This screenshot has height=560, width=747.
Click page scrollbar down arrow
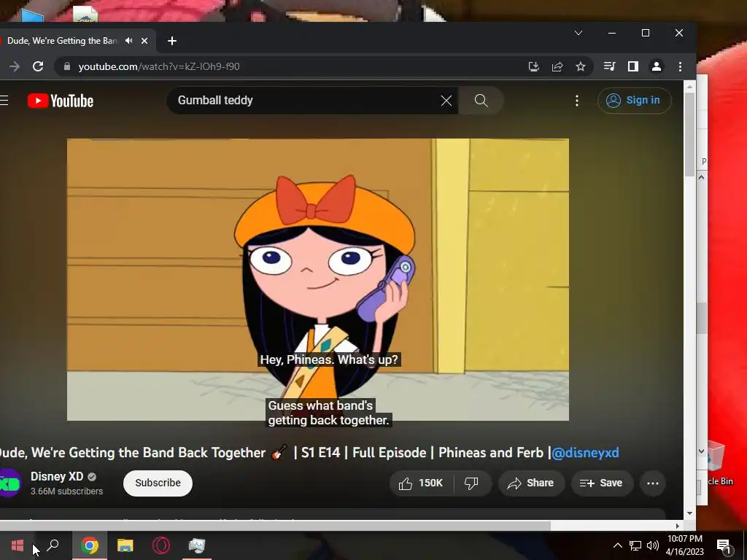(x=690, y=513)
